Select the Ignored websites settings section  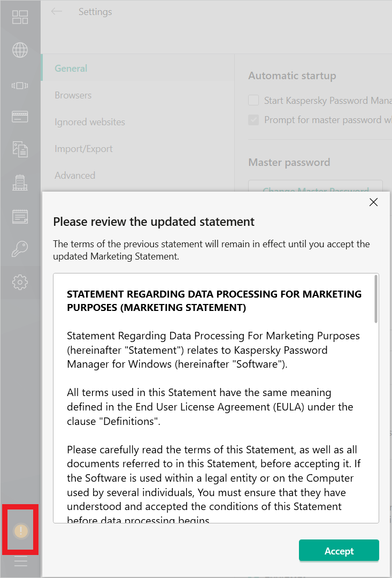pos(89,122)
